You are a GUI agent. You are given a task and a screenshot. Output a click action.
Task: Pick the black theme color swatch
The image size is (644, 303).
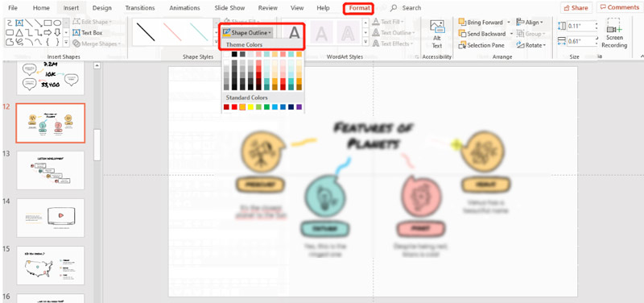234,54
